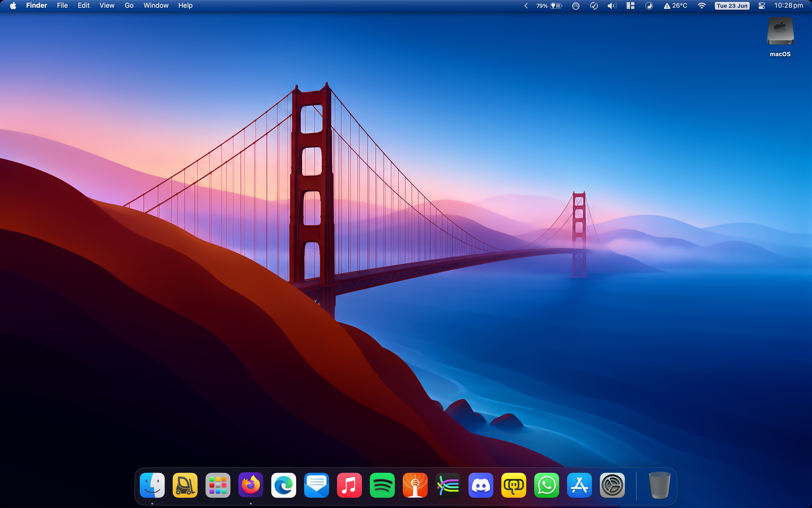Open the volume control in menu bar
Image resolution: width=812 pixels, height=508 pixels.
(x=612, y=6)
